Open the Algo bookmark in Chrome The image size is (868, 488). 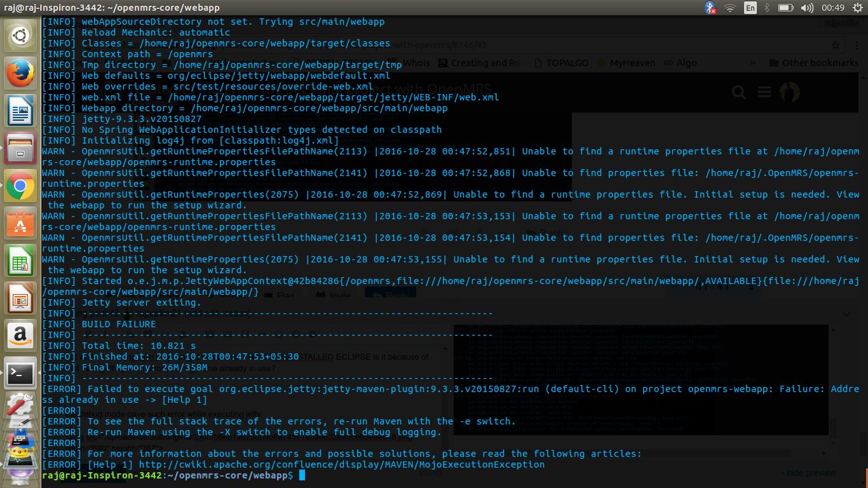[x=681, y=63]
